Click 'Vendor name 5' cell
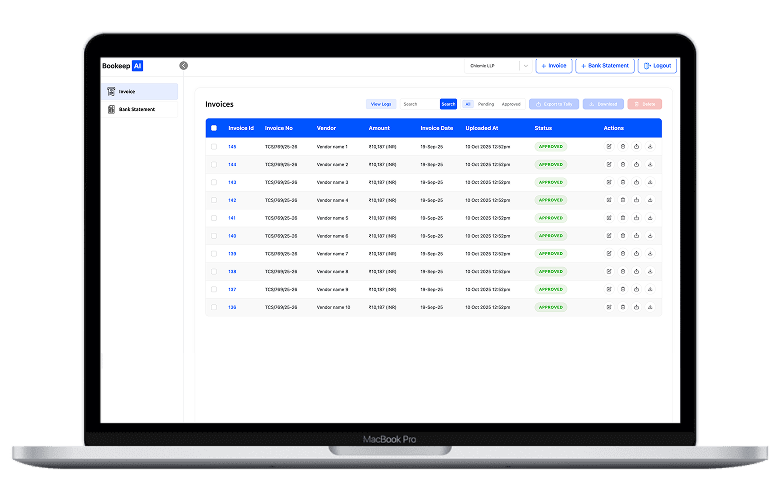 click(332, 218)
